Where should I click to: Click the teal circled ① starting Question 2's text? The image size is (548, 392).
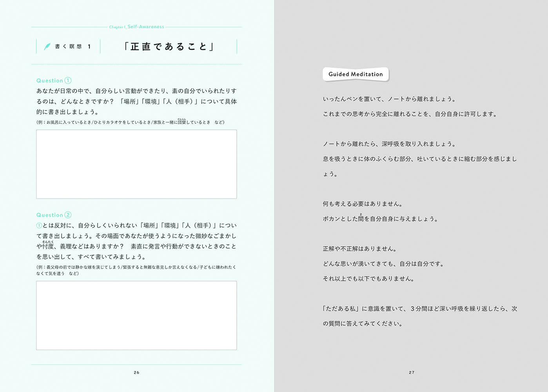[39, 225]
